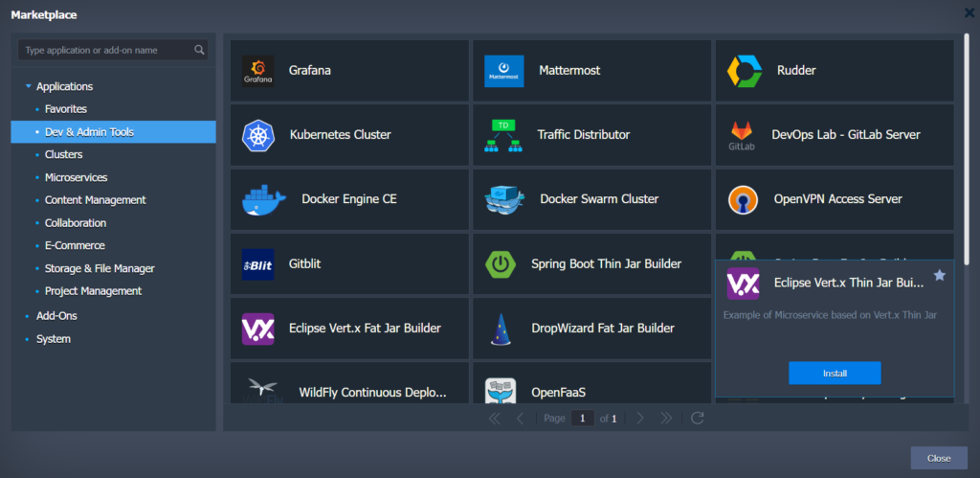Select DevOps Lab - GitLab Server text
This screenshot has height=478, width=980.
(x=846, y=134)
